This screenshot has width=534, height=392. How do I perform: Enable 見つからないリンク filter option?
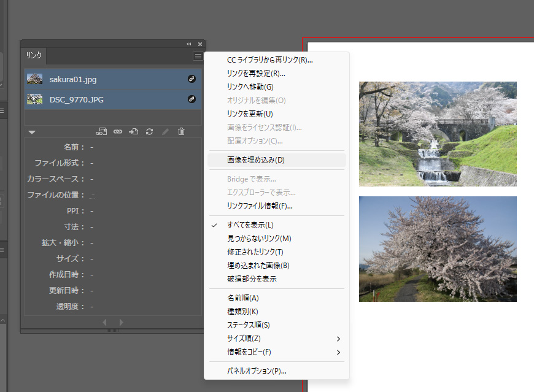258,239
